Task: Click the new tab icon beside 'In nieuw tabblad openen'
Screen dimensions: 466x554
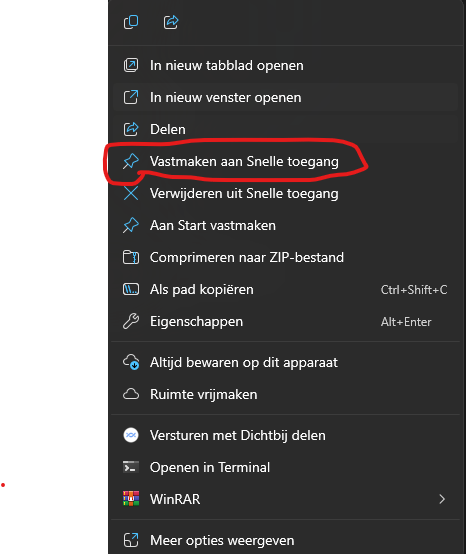Action: pos(131,65)
